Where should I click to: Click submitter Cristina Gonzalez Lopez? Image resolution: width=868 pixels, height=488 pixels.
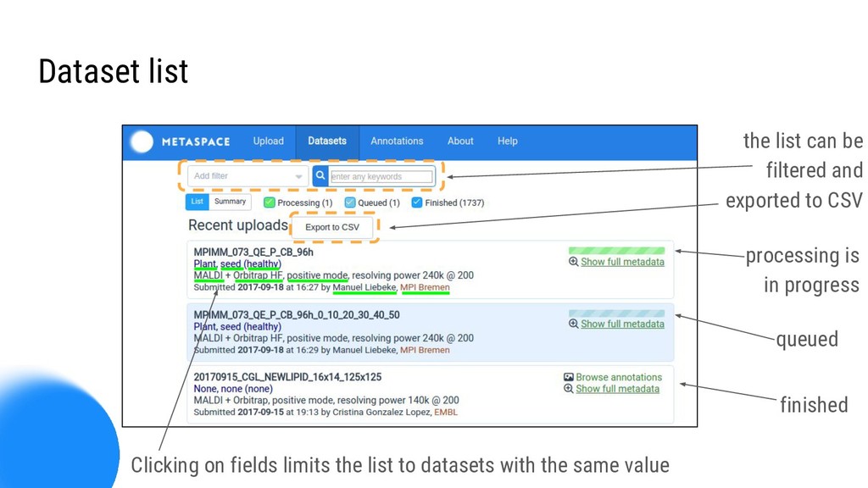(x=381, y=413)
